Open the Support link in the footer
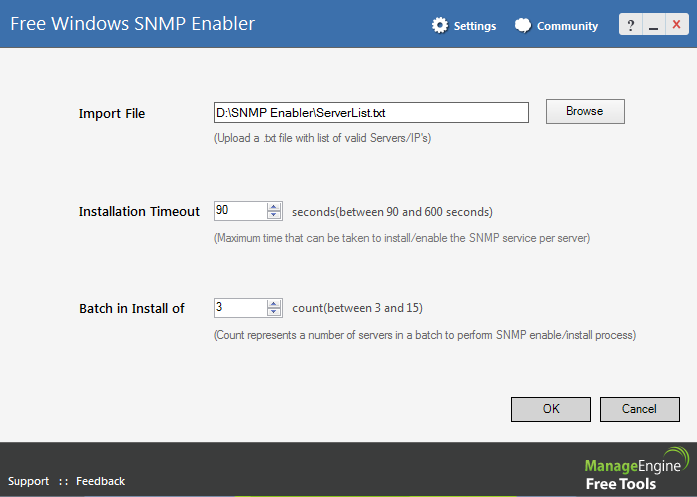The width and height of the screenshot is (697, 497). [x=28, y=481]
